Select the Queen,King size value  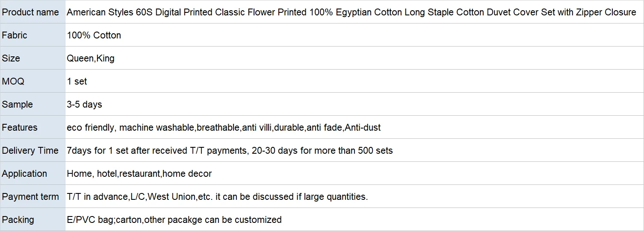[x=91, y=58]
